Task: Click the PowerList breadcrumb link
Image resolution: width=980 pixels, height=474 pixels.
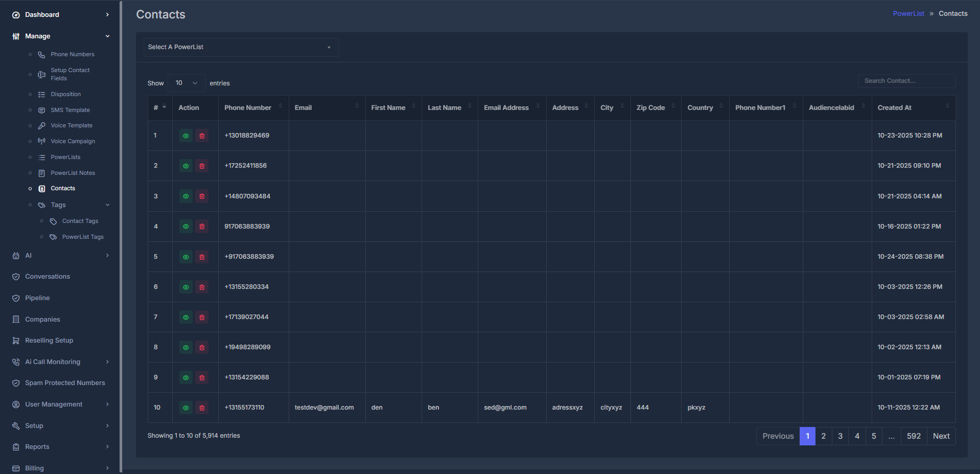Action: (x=908, y=13)
